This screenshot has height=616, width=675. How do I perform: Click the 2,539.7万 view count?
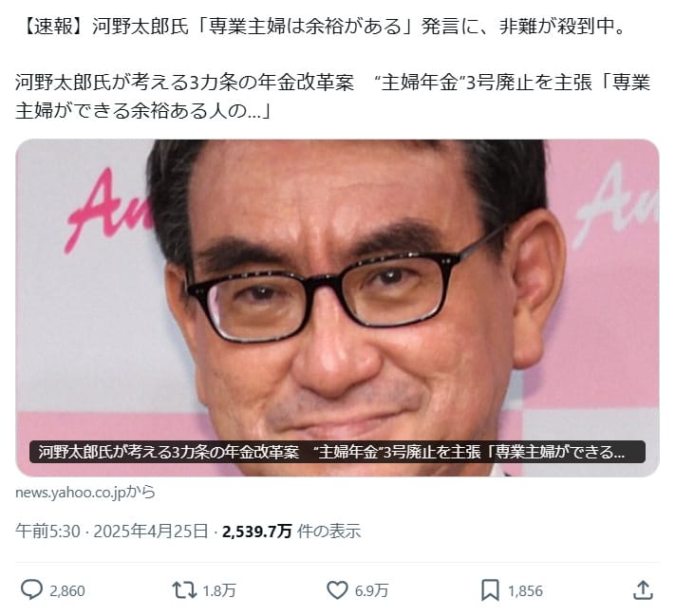tap(257, 532)
